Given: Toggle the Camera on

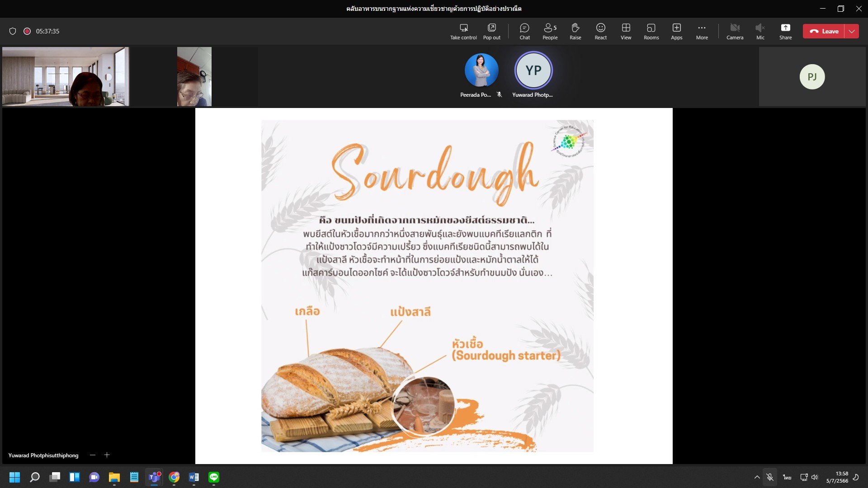Looking at the screenshot, I should pyautogui.click(x=735, y=31).
